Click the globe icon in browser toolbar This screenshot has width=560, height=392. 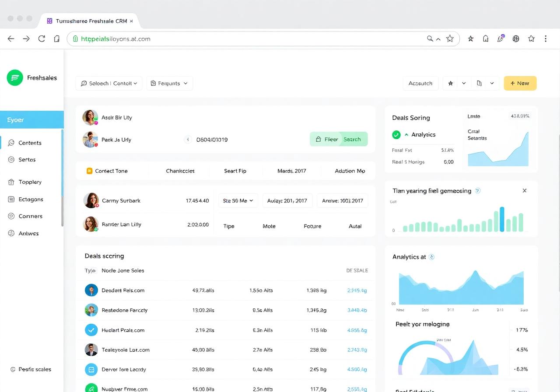tap(516, 38)
